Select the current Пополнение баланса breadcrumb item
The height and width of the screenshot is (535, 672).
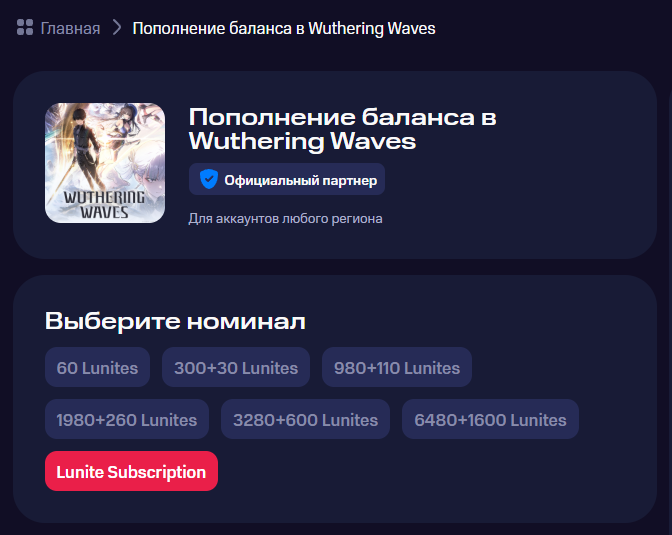tap(284, 28)
